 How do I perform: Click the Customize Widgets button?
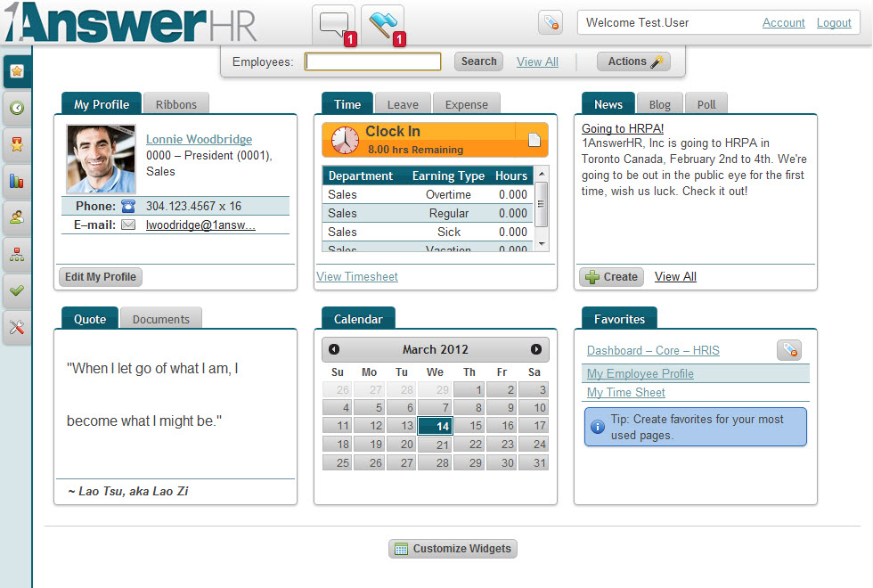click(x=453, y=549)
